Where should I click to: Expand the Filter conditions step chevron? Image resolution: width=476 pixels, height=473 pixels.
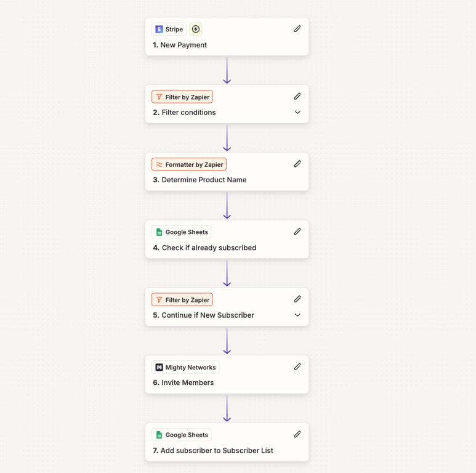pyautogui.click(x=297, y=112)
